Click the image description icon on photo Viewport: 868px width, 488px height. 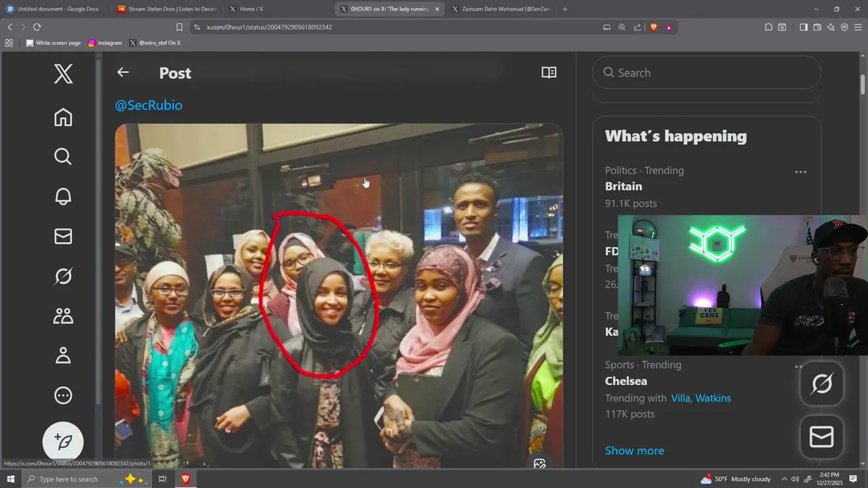tap(540, 464)
